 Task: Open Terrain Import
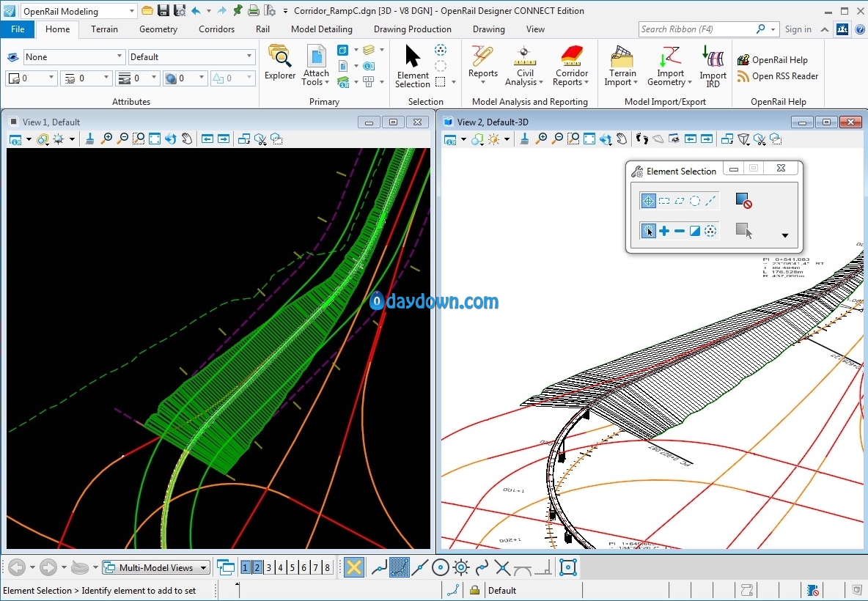[622, 65]
